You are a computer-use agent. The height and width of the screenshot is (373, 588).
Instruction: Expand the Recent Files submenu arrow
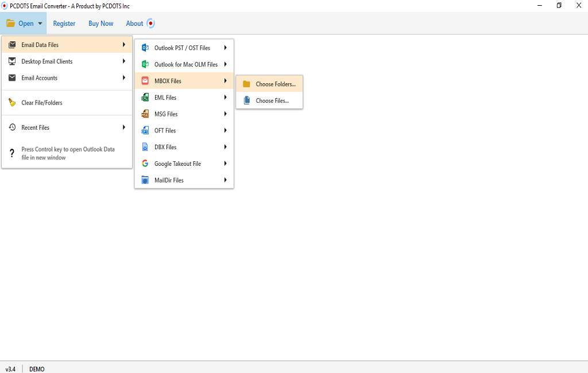124,127
